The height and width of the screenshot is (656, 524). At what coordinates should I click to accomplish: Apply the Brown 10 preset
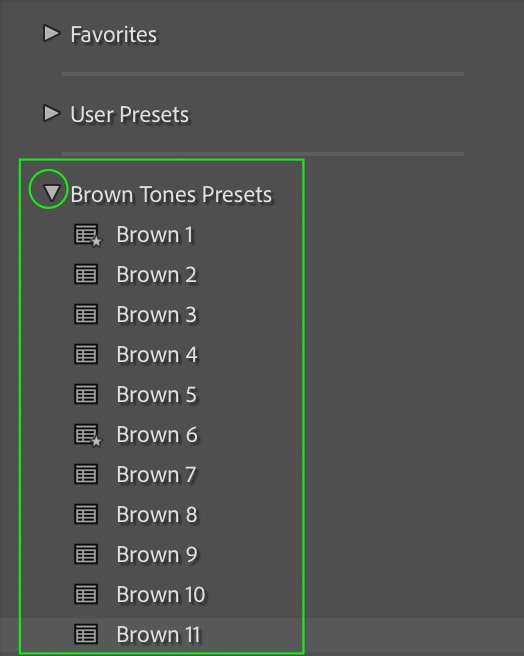[161, 594]
